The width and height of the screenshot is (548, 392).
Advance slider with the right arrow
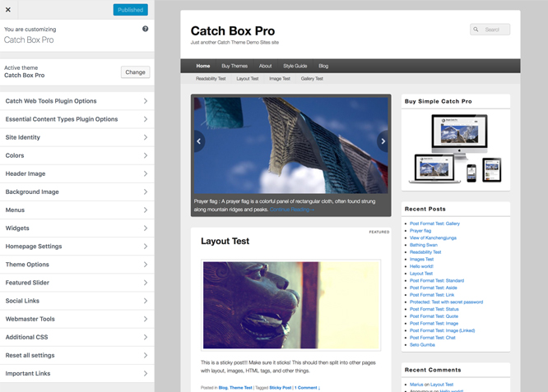coord(383,141)
